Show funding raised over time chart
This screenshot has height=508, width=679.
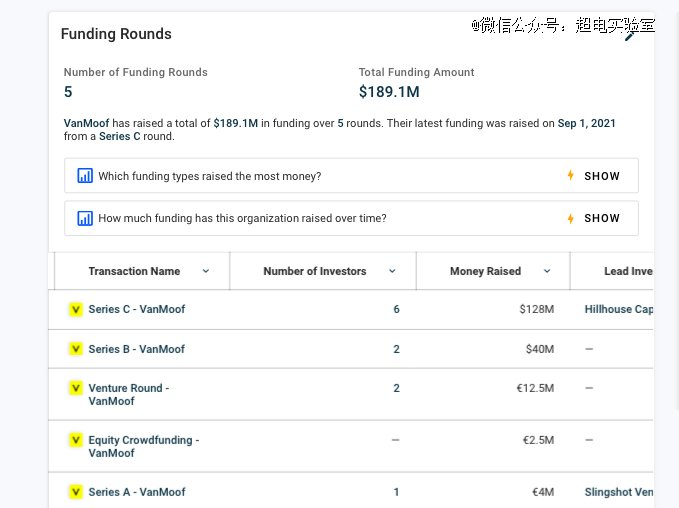click(602, 218)
